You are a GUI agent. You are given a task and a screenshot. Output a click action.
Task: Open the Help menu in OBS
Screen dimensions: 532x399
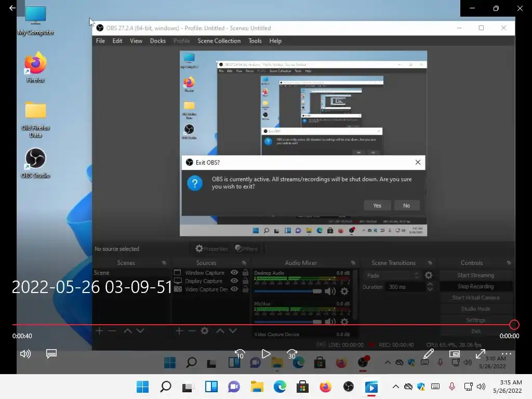pyautogui.click(x=275, y=41)
